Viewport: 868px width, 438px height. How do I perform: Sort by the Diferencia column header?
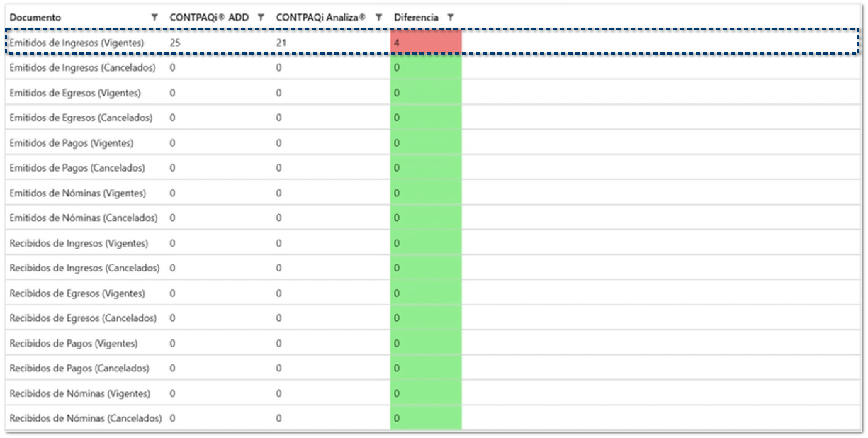tap(416, 17)
